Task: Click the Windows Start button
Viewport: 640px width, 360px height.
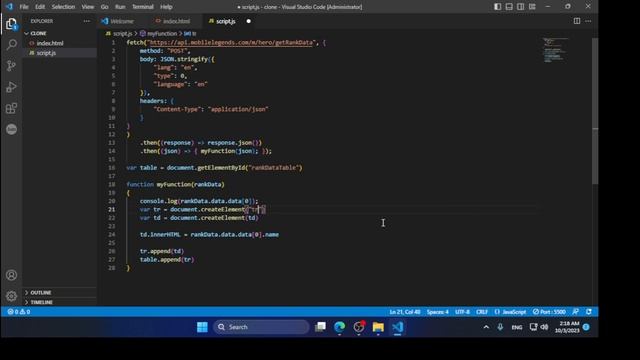Action: 202,327
